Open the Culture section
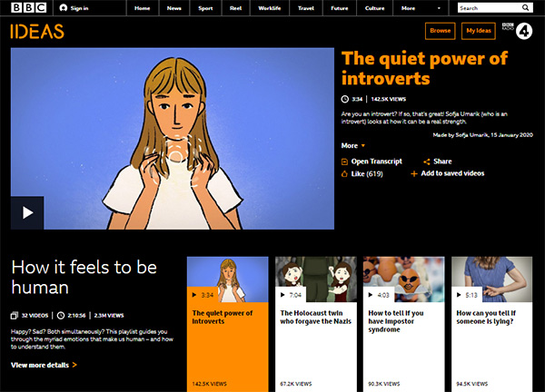 click(374, 8)
